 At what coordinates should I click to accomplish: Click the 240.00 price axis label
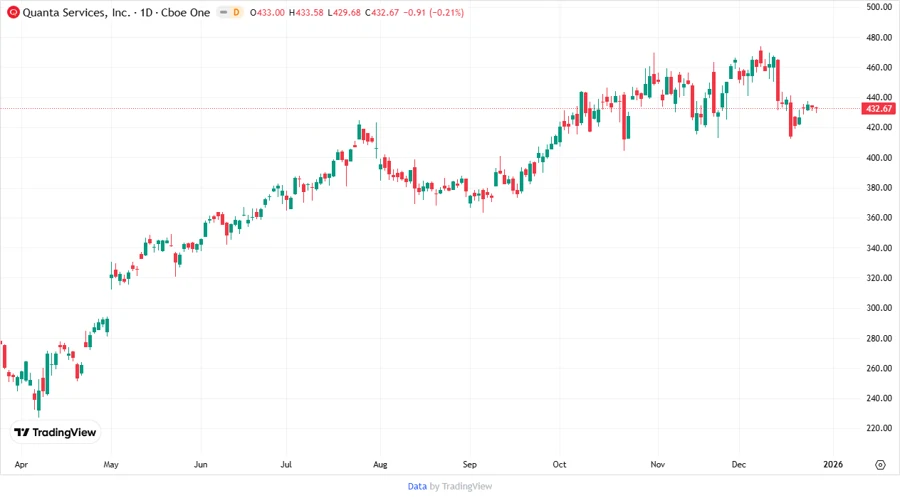click(x=879, y=398)
